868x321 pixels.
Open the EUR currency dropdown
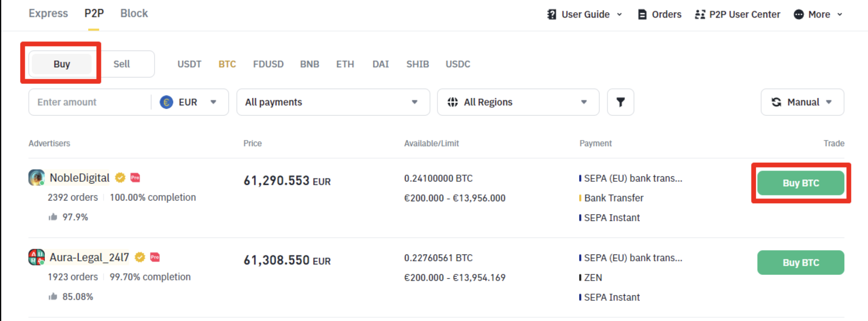click(189, 102)
